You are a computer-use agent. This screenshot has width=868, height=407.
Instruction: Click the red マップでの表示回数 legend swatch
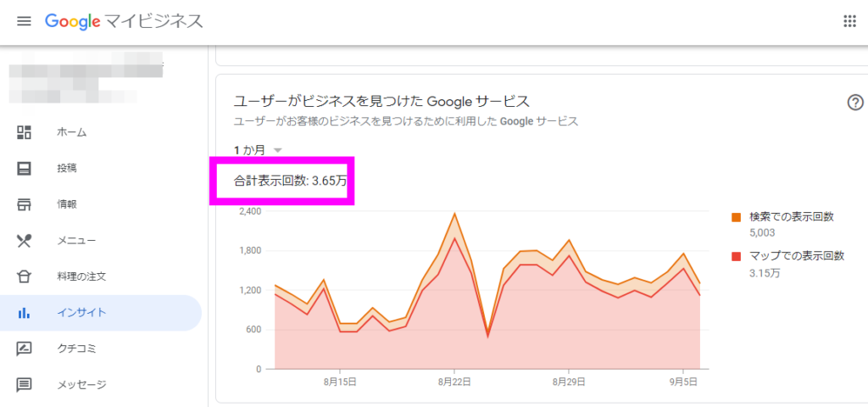click(737, 256)
